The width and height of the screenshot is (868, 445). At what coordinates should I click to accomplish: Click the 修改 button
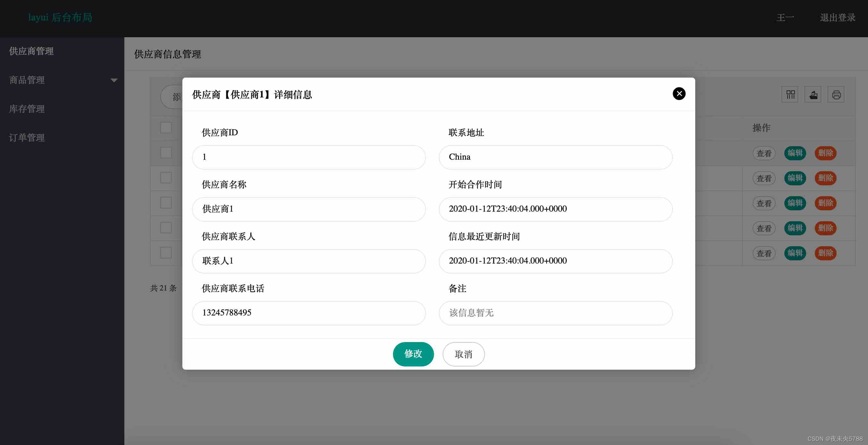pos(413,354)
